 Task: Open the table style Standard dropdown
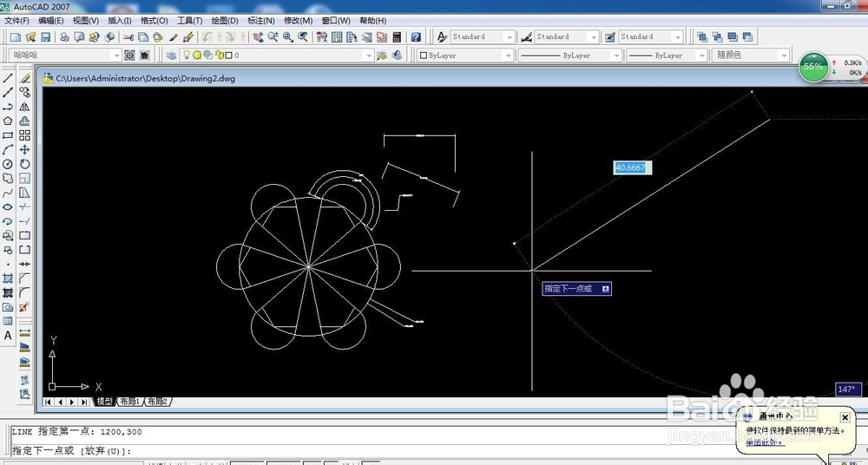(678, 37)
